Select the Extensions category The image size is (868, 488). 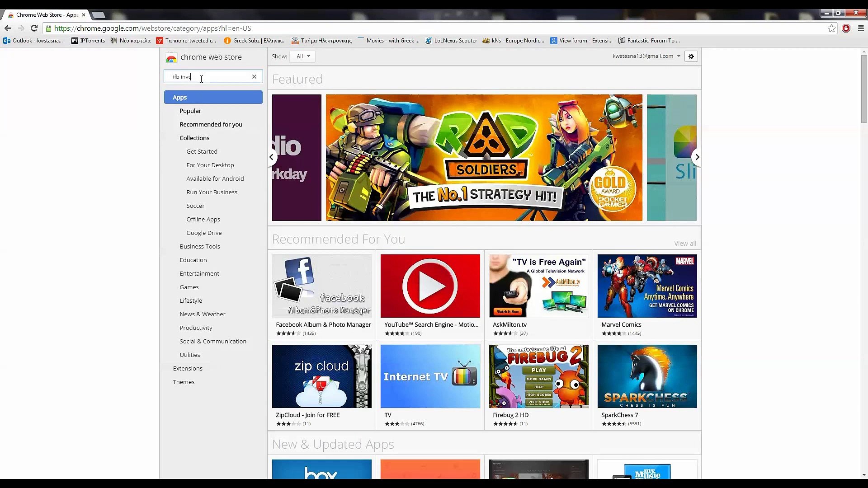coord(188,368)
